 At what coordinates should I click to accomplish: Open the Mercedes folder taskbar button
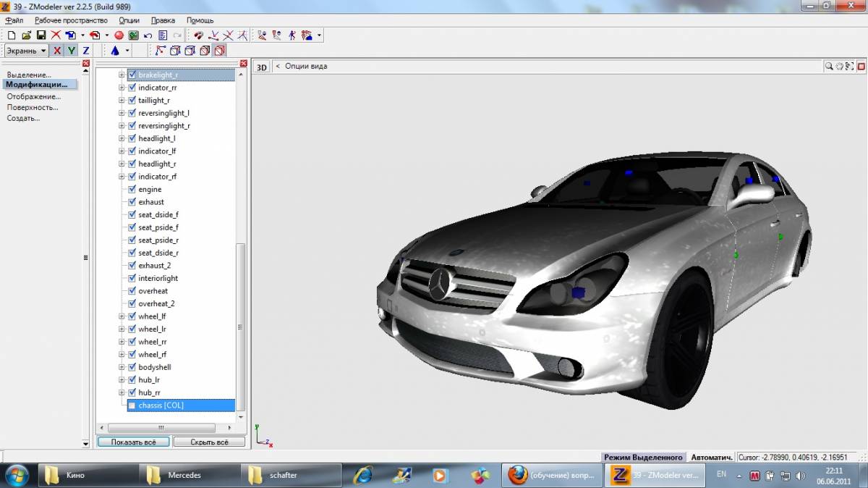(190, 475)
